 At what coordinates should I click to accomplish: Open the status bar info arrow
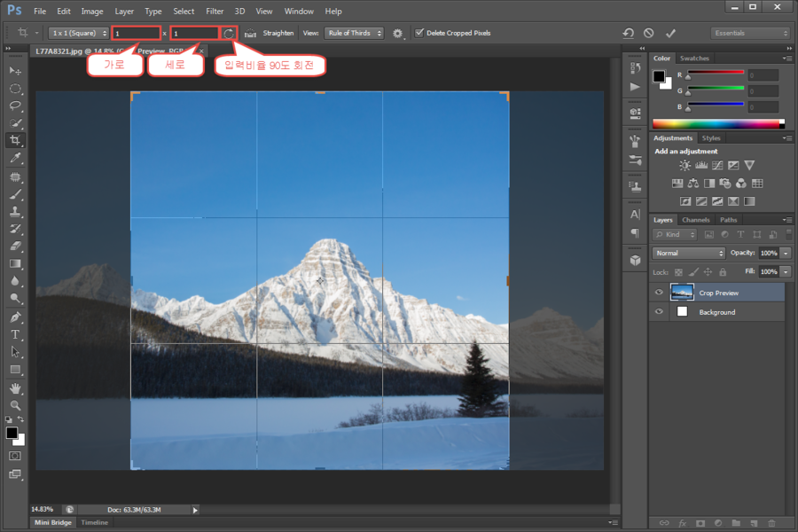(x=195, y=510)
